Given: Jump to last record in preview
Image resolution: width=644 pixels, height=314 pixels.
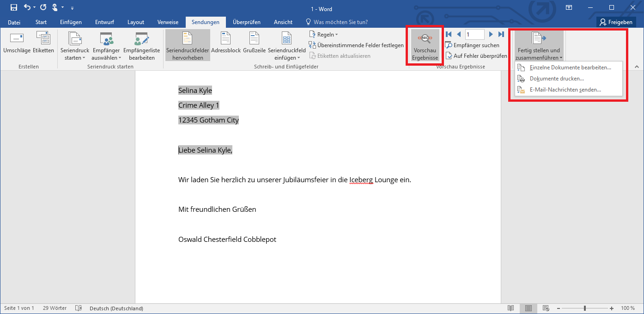Looking at the screenshot, I should [x=501, y=34].
